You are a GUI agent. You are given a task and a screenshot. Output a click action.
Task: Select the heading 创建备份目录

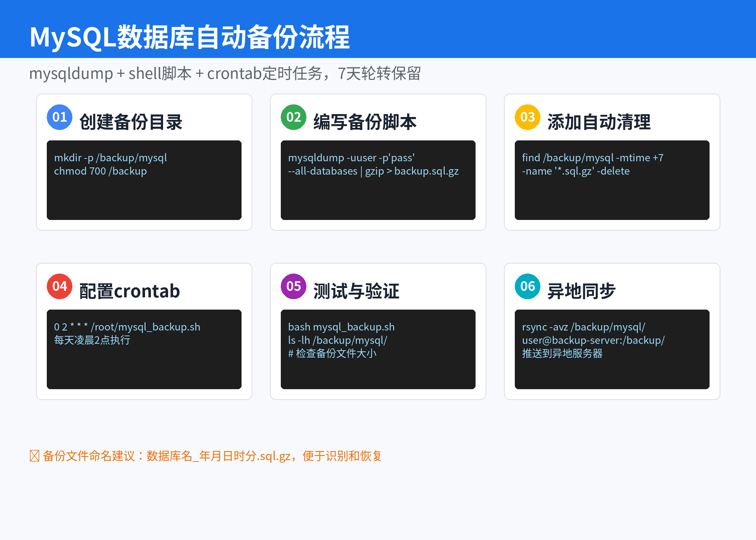(131, 122)
